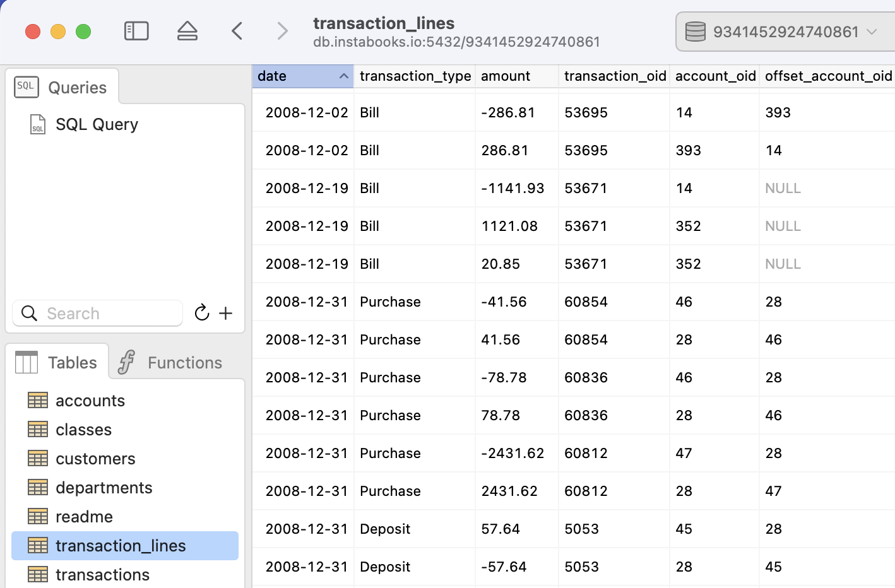The height and width of the screenshot is (588, 895).
Task: Switch to the Tables tab
Action: [x=57, y=362]
